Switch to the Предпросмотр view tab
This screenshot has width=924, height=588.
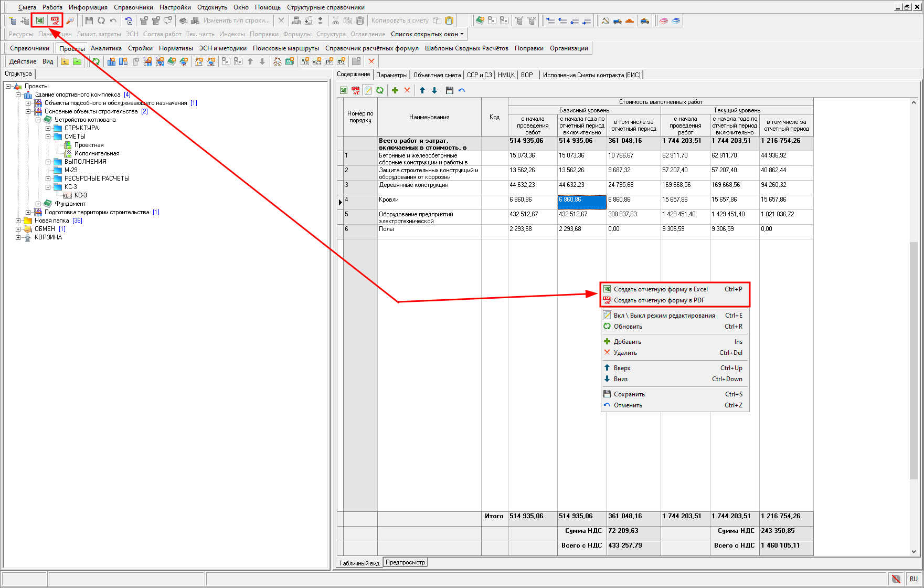(x=405, y=562)
